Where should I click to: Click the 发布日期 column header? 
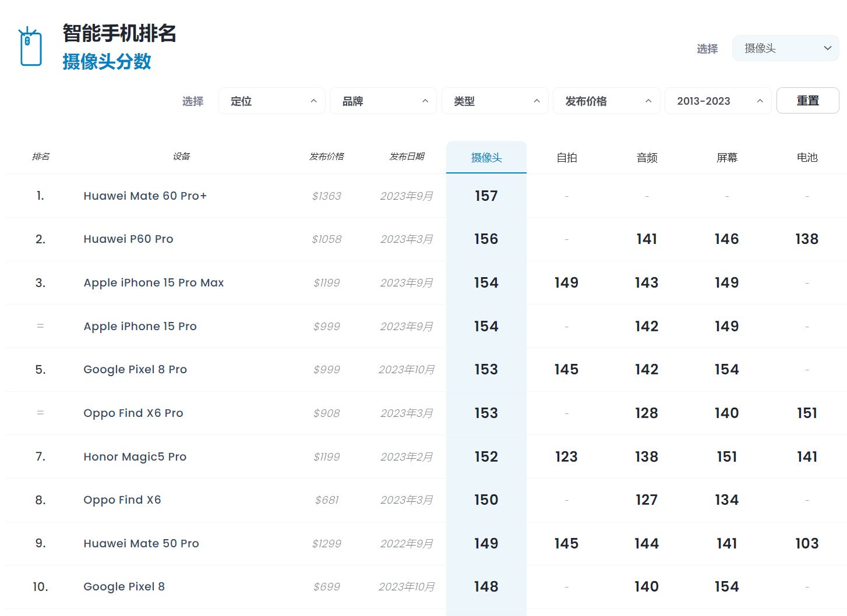(407, 157)
